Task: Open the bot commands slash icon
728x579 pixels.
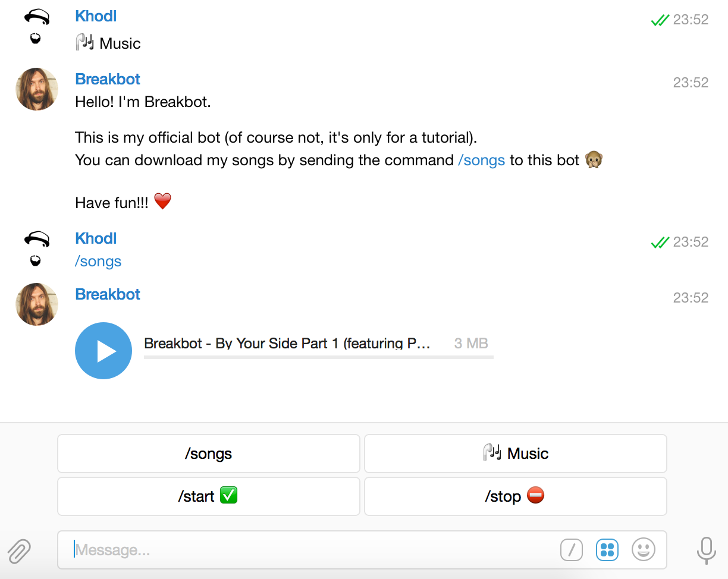Action: (572, 549)
